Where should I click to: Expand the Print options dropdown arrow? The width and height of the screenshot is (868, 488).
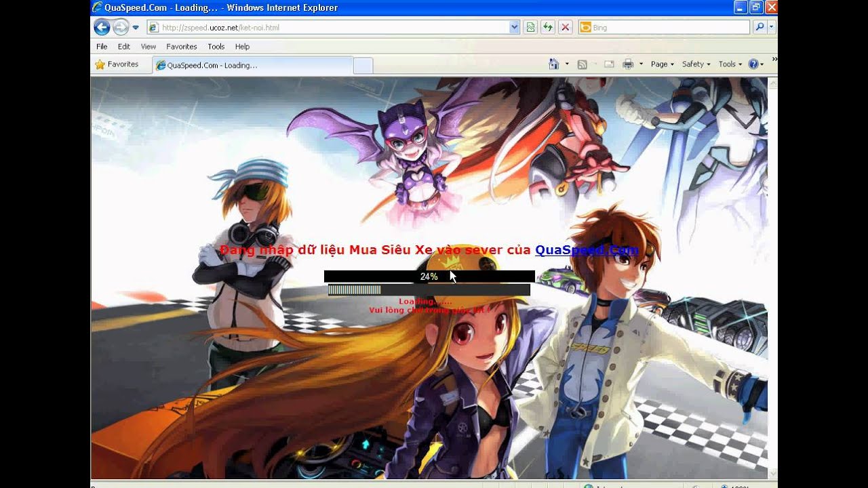tap(641, 64)
